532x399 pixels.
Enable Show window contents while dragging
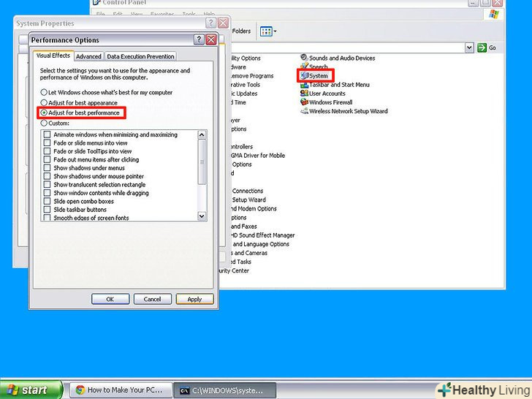(x=47, y=193)
